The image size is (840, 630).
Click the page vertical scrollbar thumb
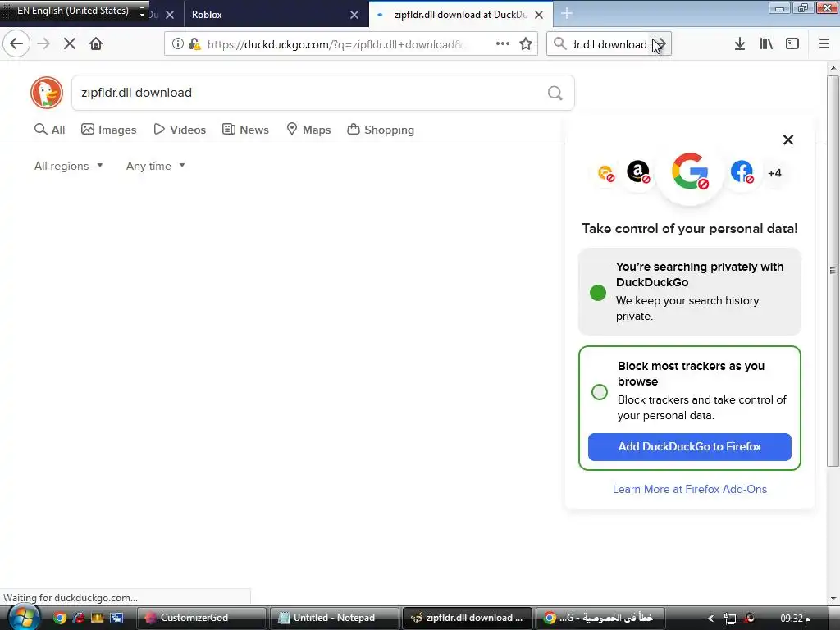833,271
